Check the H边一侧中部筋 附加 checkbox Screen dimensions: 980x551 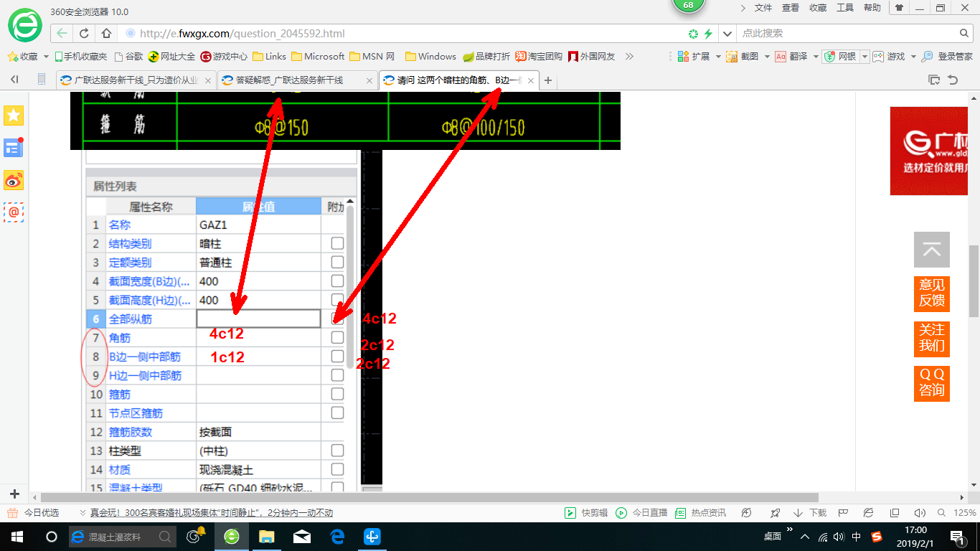click(x=337, y=375)
